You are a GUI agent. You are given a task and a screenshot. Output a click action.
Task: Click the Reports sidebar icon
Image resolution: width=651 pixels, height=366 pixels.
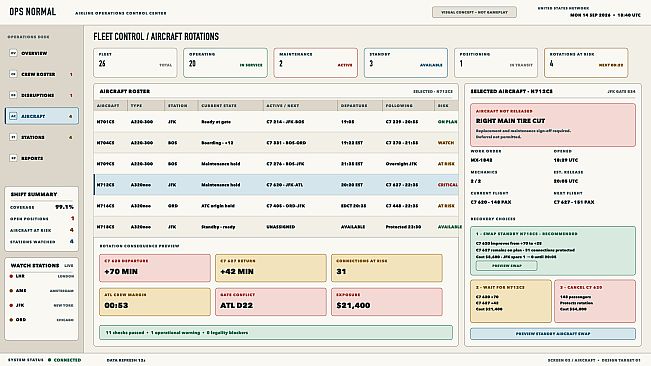pos(13,158)
